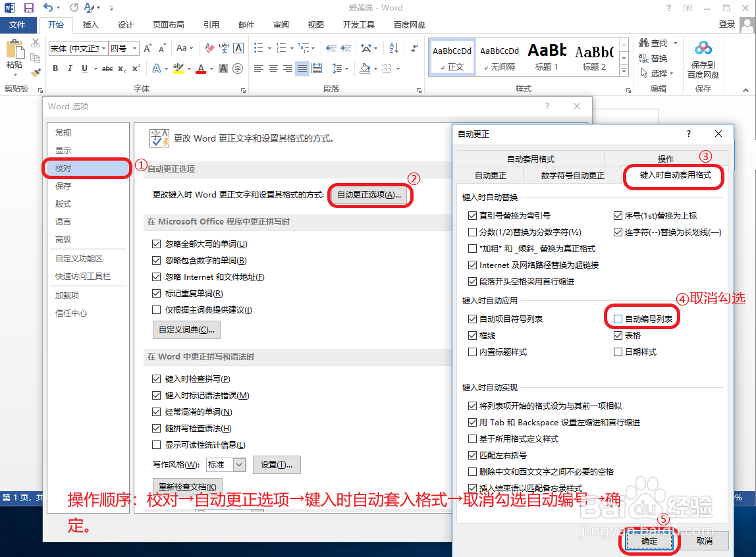
Task: Click 重新检查文档(K) button
Action: point(188,487)
